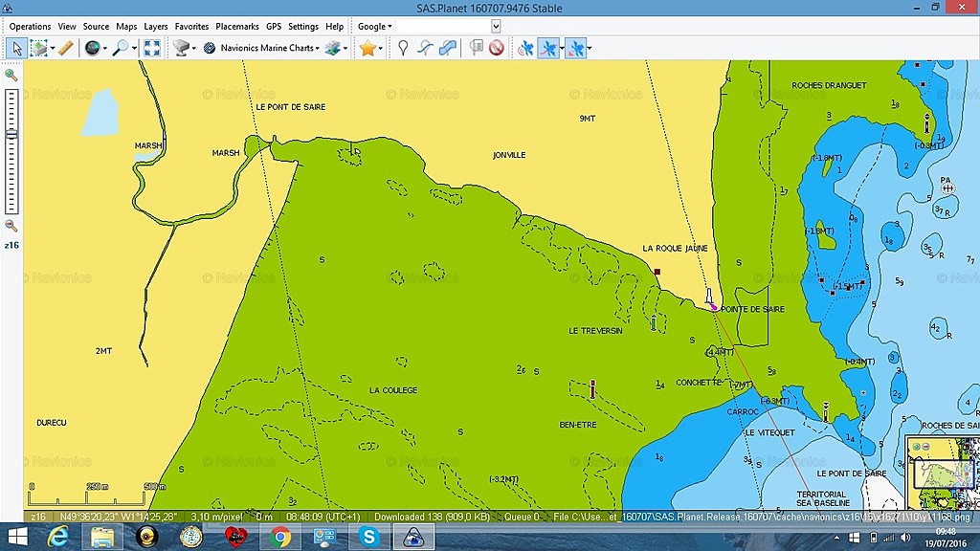
Task: Open the Layers menu
Action: [x=156, y=27]
